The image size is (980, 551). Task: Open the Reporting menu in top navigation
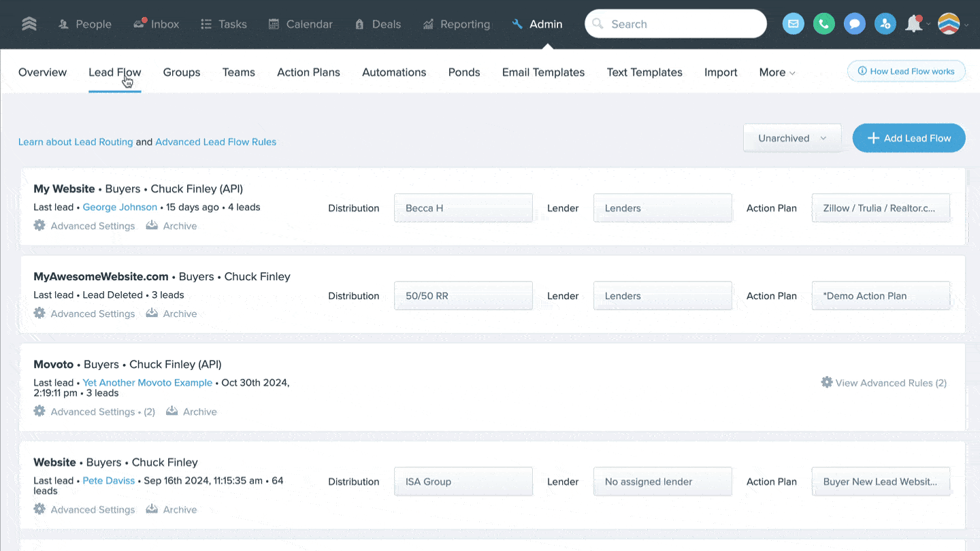(456, 24)
